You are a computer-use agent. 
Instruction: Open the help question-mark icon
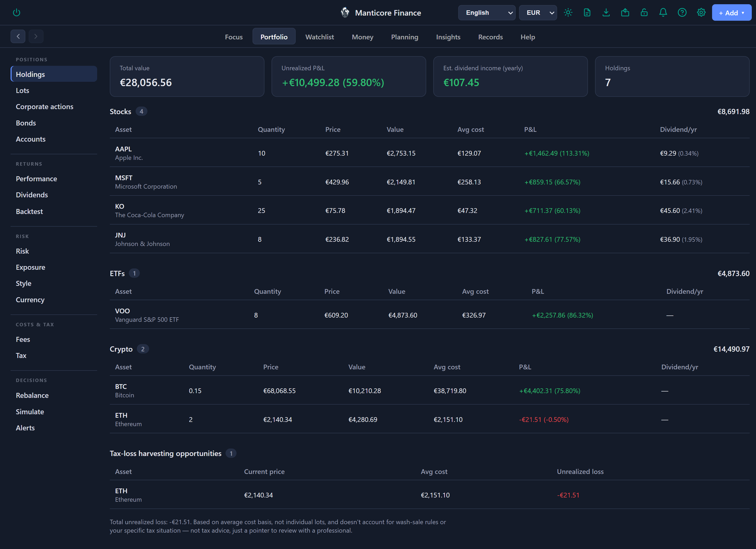coord(682,13)
